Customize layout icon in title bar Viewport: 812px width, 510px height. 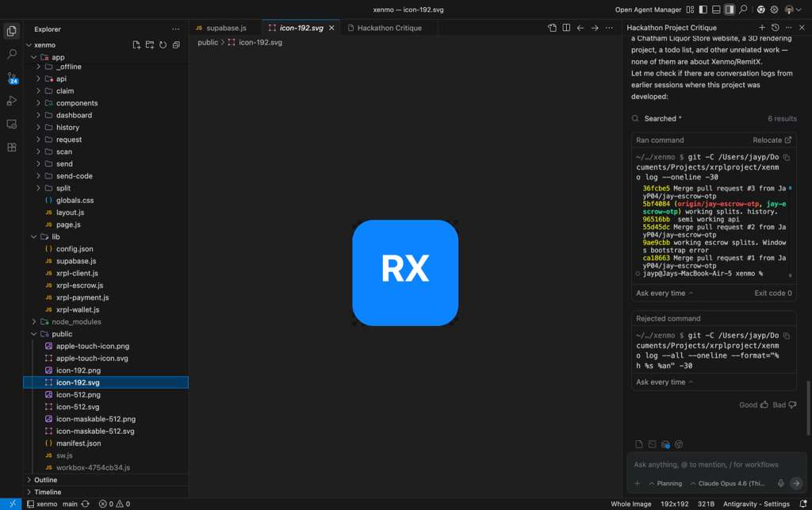[x=690, y=10]
